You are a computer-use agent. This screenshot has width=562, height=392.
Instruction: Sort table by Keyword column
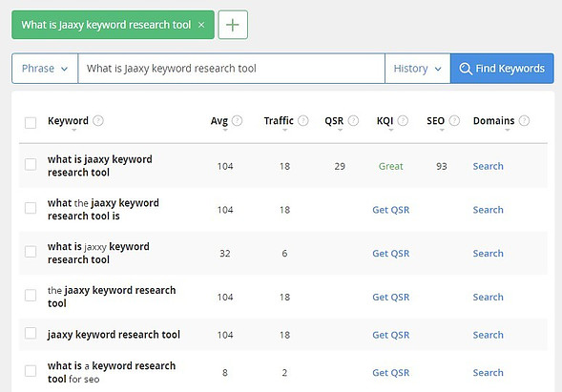coord(73,130)
